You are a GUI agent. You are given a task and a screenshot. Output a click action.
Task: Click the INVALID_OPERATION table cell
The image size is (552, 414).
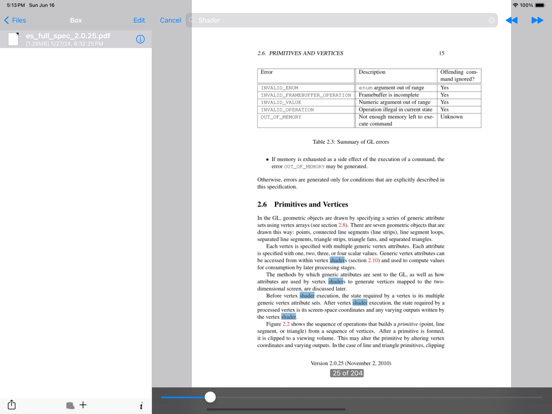coord(306,110)
